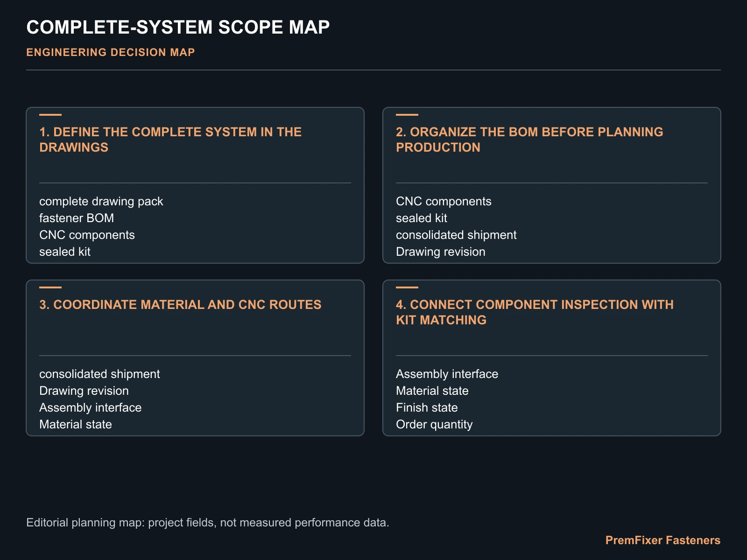Select heading '4. Connect component inspection with kit matching'

[535, 312]
